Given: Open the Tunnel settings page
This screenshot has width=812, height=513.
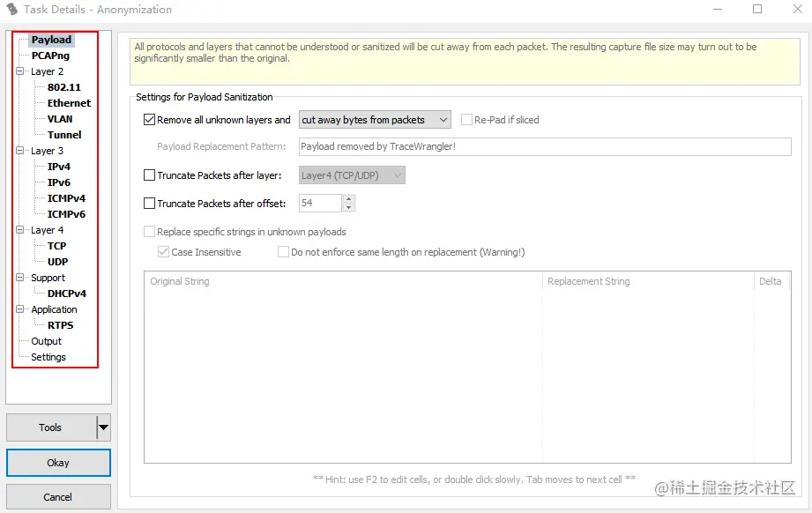Looking at the screenshot, I should pyautogui.click(x=64, y=135).
